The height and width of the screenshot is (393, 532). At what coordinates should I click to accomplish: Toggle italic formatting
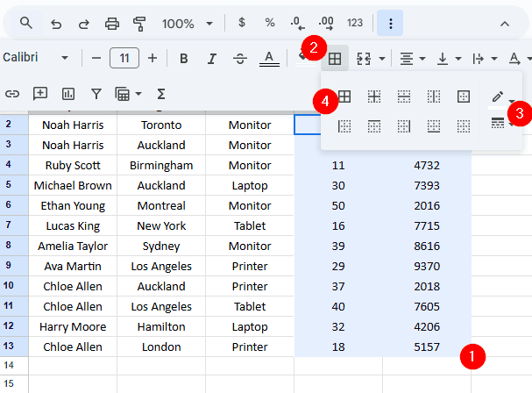tap(212, 59)
